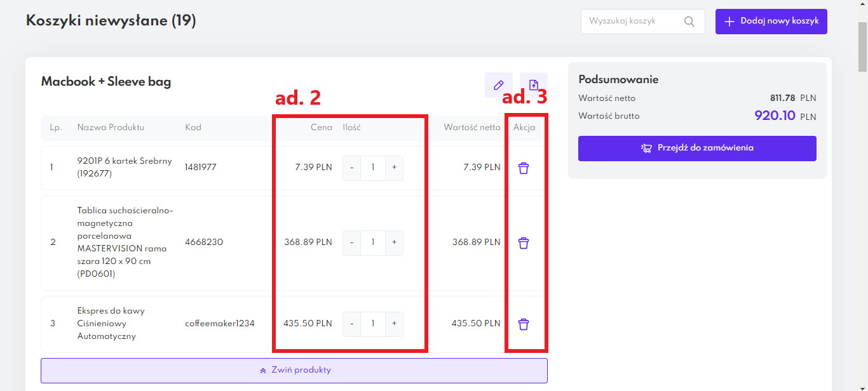Click the quantity field for product 1481977
The image size is (868, 391).
373,168
